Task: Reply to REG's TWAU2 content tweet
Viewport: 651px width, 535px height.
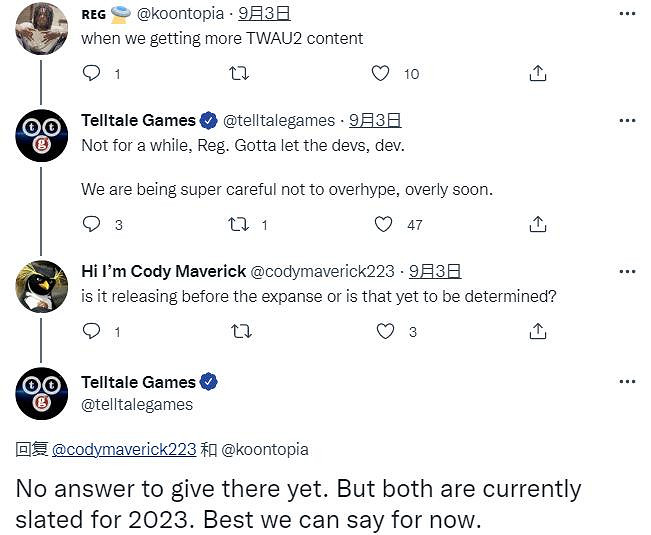Action: tap(92, 73)
